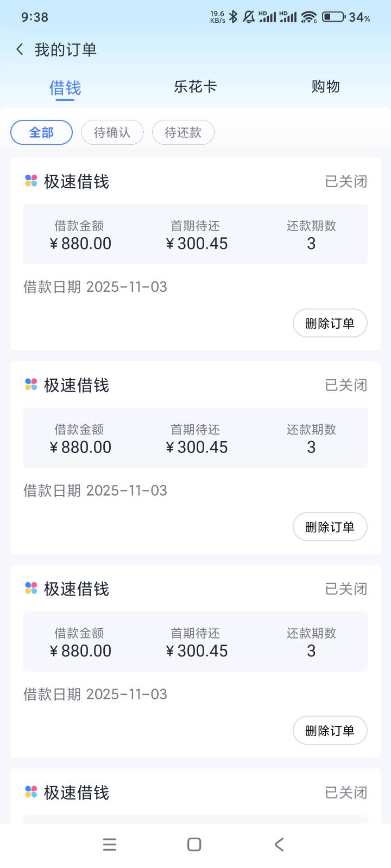Tap the colorful logo on second 极速借钱 order
The image size is (391, 868).
[31, 385]
